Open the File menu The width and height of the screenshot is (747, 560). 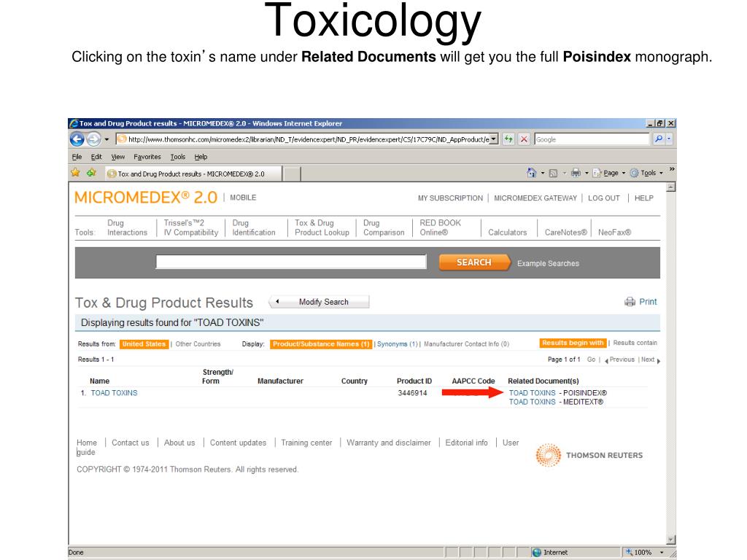[x=77, y=157]
